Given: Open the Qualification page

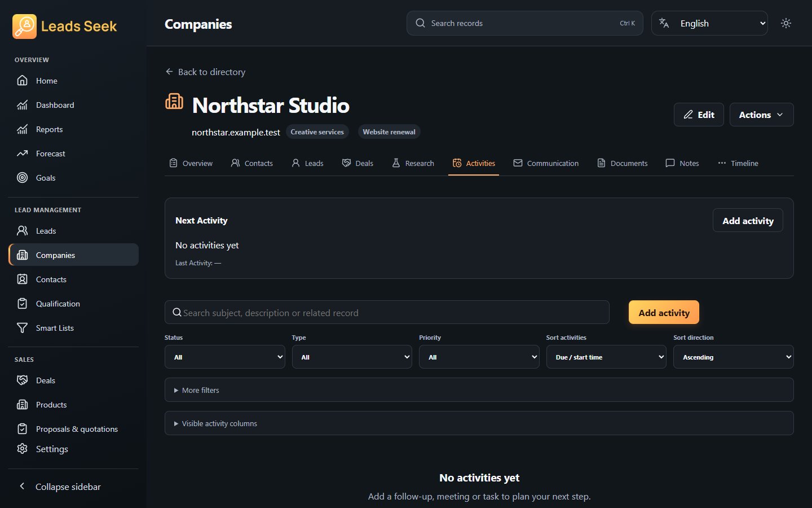Looking at the screenshot, I should click(73, 304).
